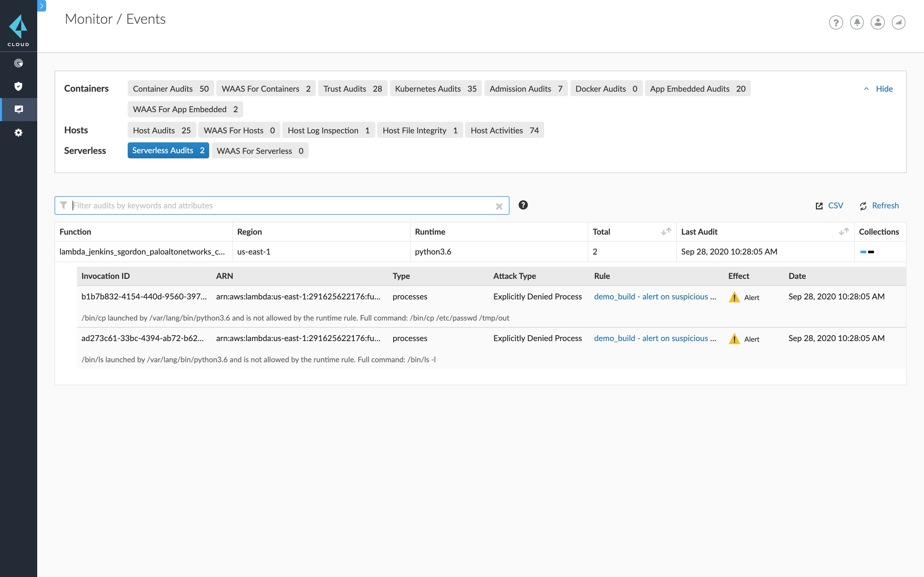Expand the collapsed left sidebar

(x=41, y=6)
